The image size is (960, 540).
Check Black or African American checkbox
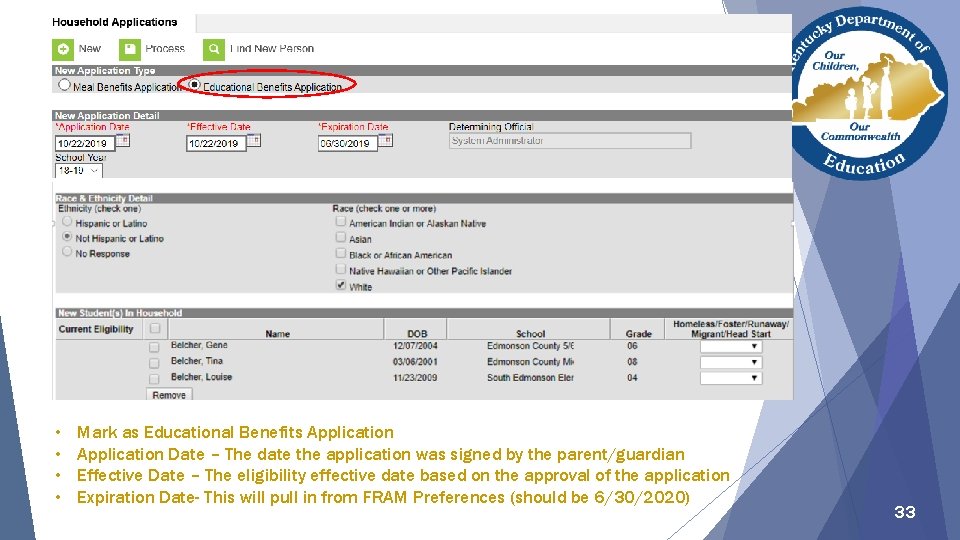tap(341, 253)
